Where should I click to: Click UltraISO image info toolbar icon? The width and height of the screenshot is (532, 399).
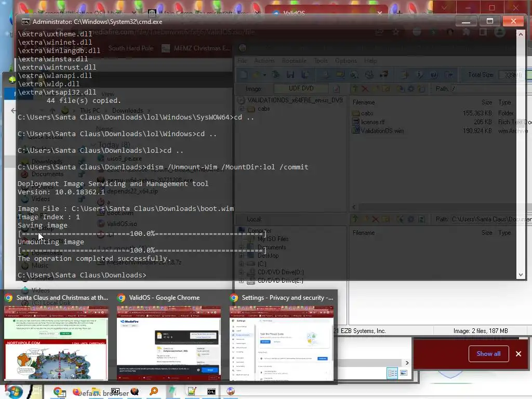point(420,75)
